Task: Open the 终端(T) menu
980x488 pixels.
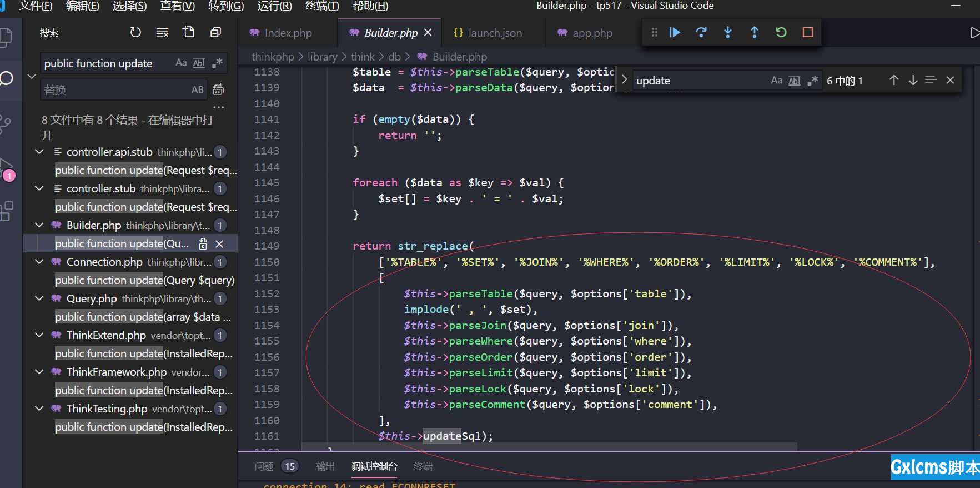Action: [x=322, y=6]
